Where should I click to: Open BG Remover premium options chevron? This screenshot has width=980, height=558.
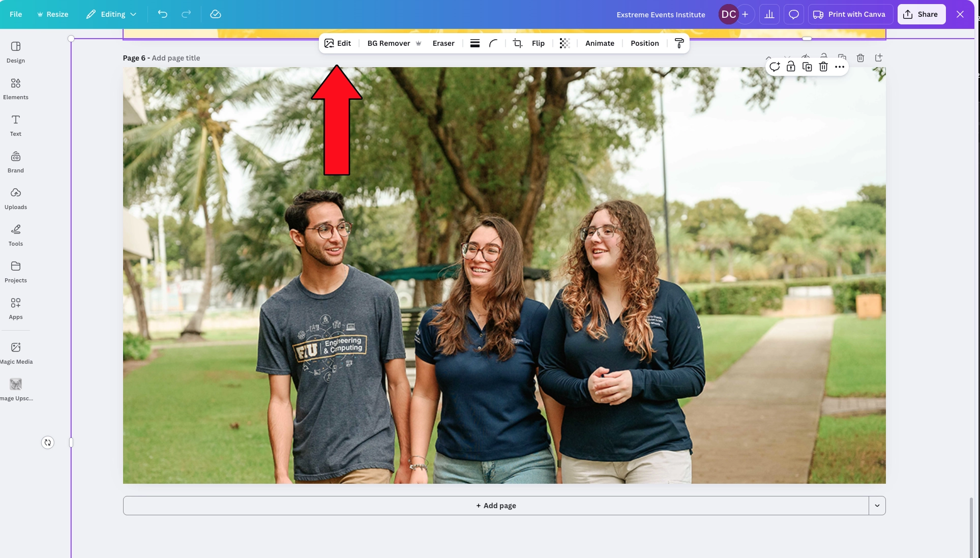(x=419, y=43)
